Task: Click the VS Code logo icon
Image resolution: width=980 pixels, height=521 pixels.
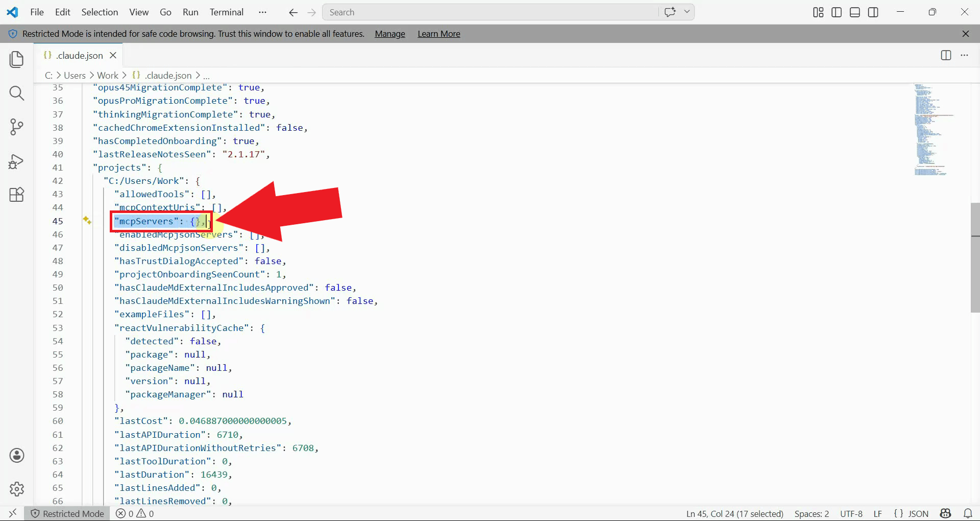Action: tap(12, 12)
